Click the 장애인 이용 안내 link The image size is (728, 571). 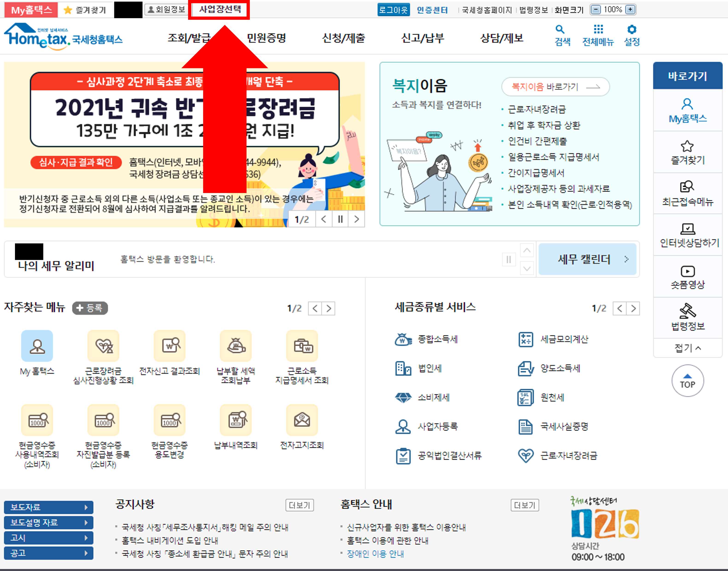[x=375, y=554]
